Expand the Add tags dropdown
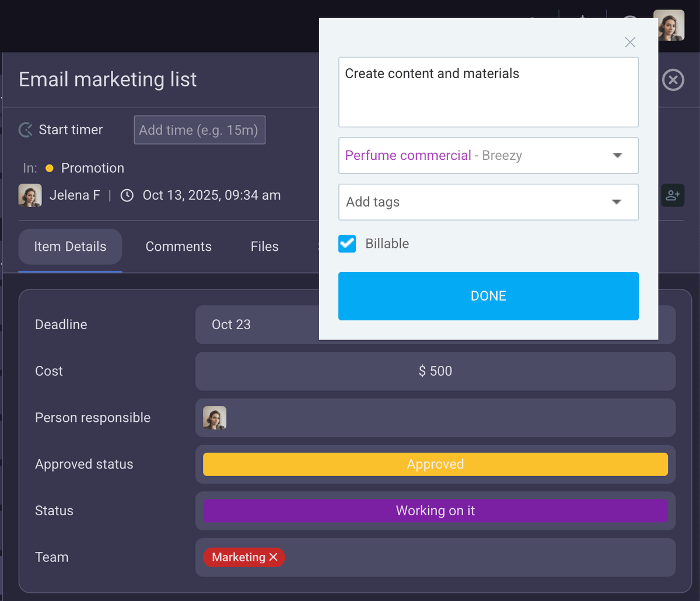 pyautogui.click(x=617, y=202)
